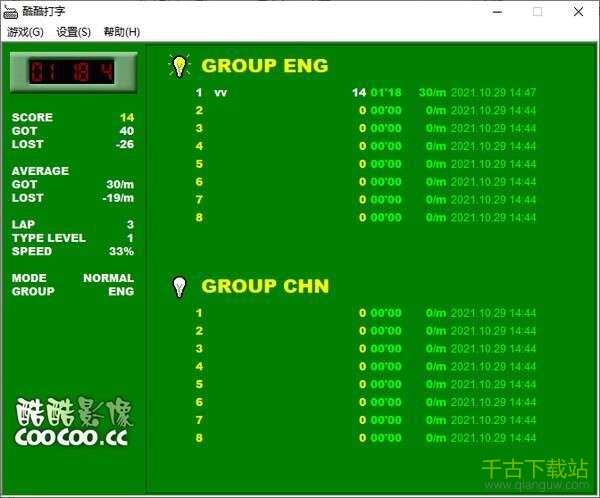The height and width of the screenshot is (498, 600).
Task: Select the GROUP ENG heading
Action: (x=264, y=66)
